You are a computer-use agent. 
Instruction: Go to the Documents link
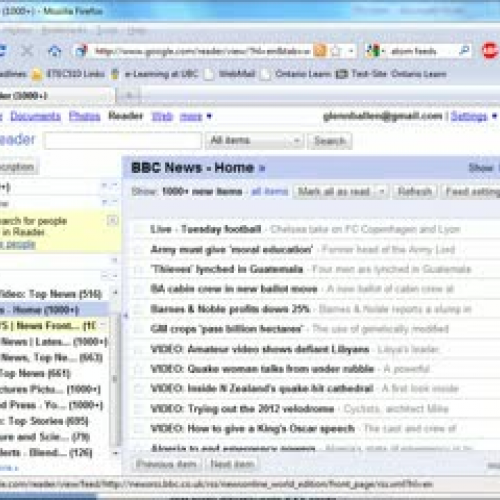(x=36, y=116)
